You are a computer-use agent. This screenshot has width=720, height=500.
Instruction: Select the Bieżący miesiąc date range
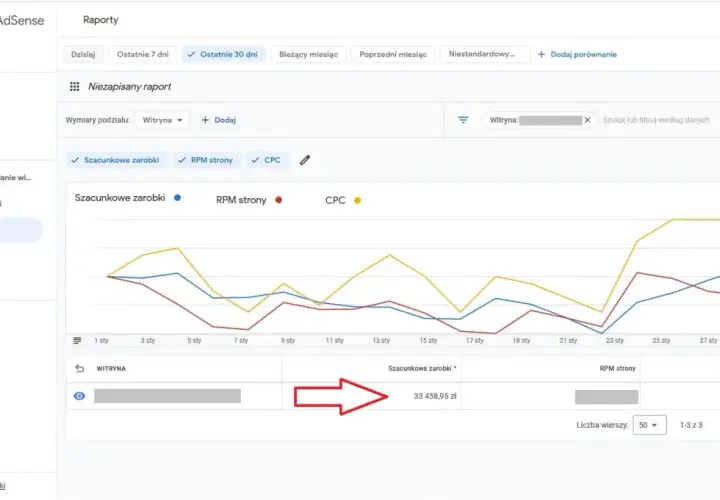pos(309,54)
